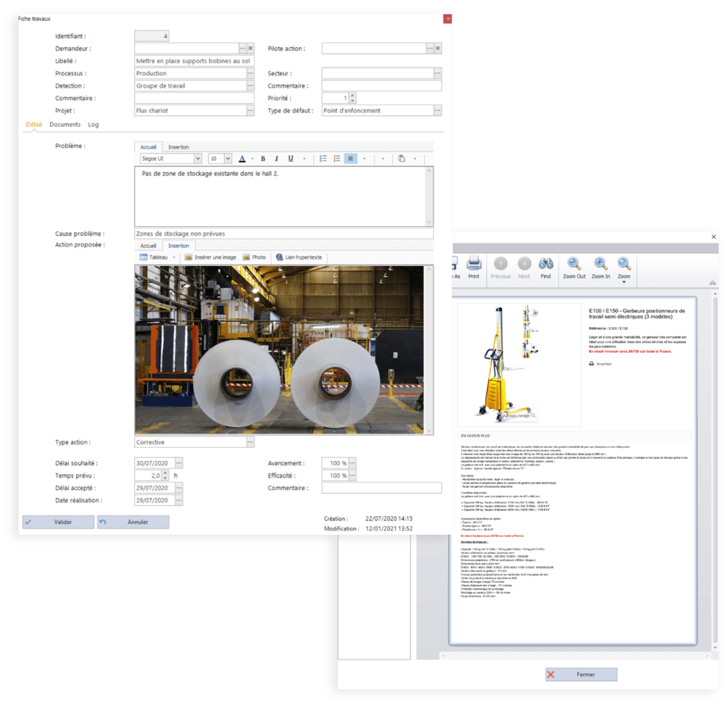Open the Délai accepté date picker
The image size is (728, 706).
point(178,488)
